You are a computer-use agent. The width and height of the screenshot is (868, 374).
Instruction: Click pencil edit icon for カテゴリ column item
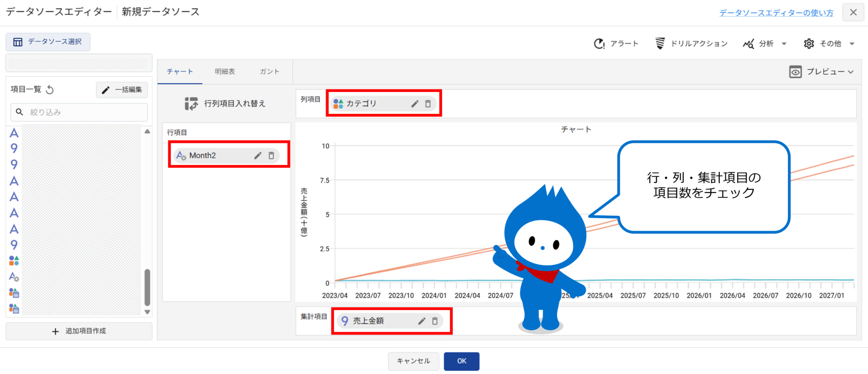click(x=414, y=104)
